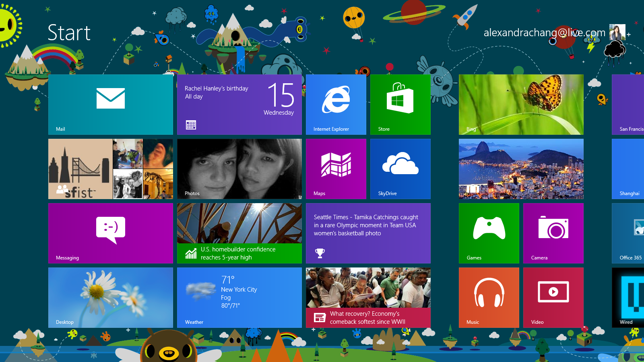
Task: Open the Bing butterfly tile
Action: pos(521,105)
